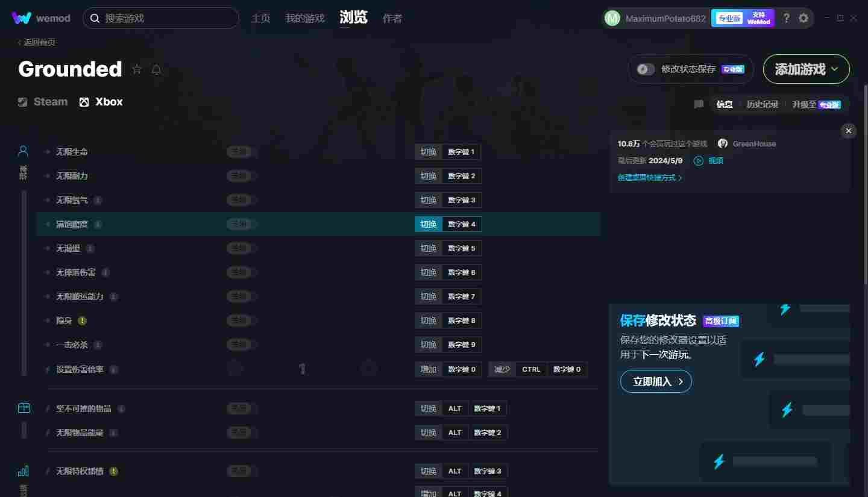Toggle the 无渴望 cheat switch

coord(242,248)
